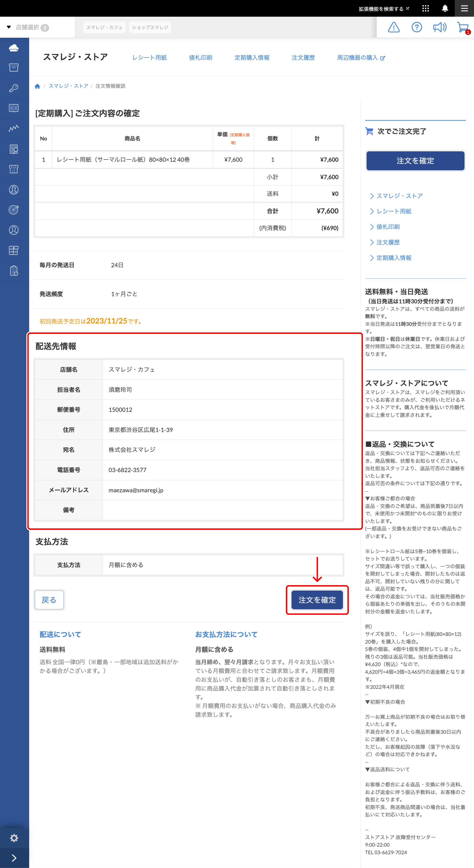
Task: Go to 定期購入情報 tab
Action: (252, 58)
